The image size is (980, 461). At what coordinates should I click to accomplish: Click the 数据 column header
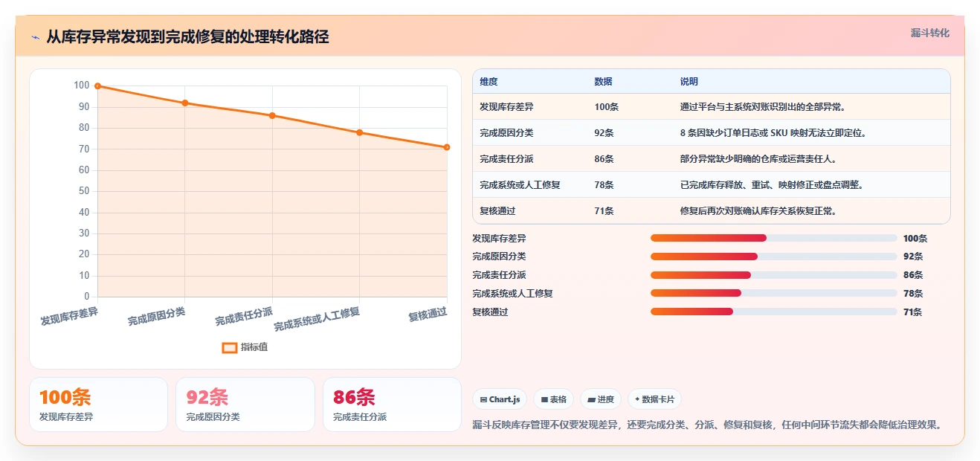tap(603, 82)
